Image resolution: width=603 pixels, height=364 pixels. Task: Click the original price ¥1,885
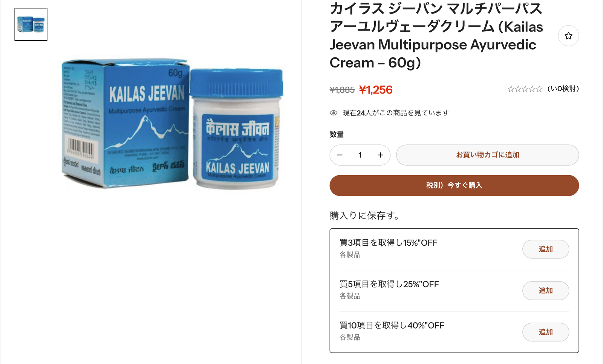point(342,90)
